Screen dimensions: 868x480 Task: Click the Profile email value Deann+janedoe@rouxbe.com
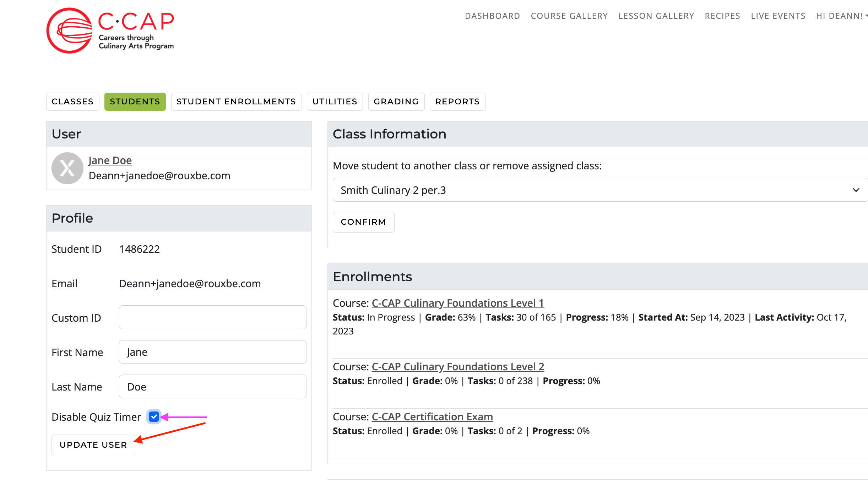pyautogui.click(x=190, y=283)
